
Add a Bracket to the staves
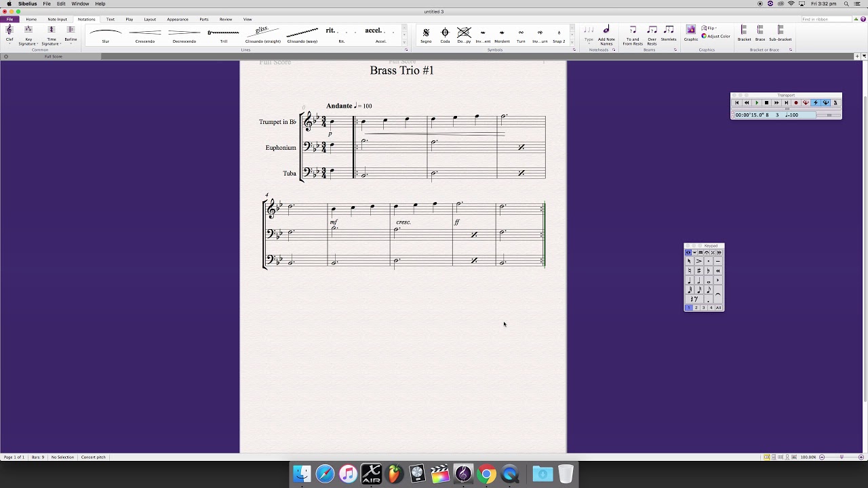(744, 33)
